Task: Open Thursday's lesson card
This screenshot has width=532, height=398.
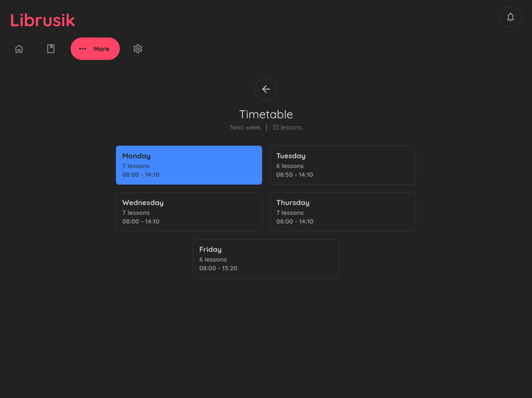Action: pos(342,212)
